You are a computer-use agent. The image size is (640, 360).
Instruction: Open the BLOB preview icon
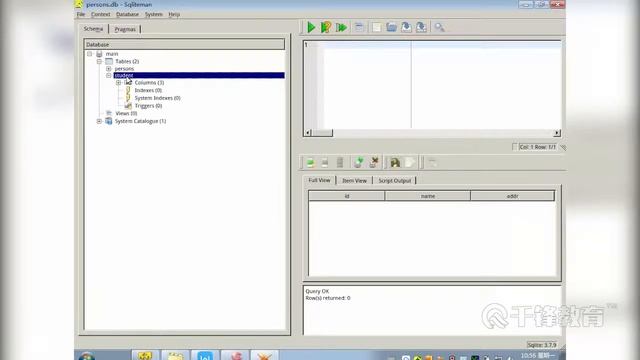point(395,162)
